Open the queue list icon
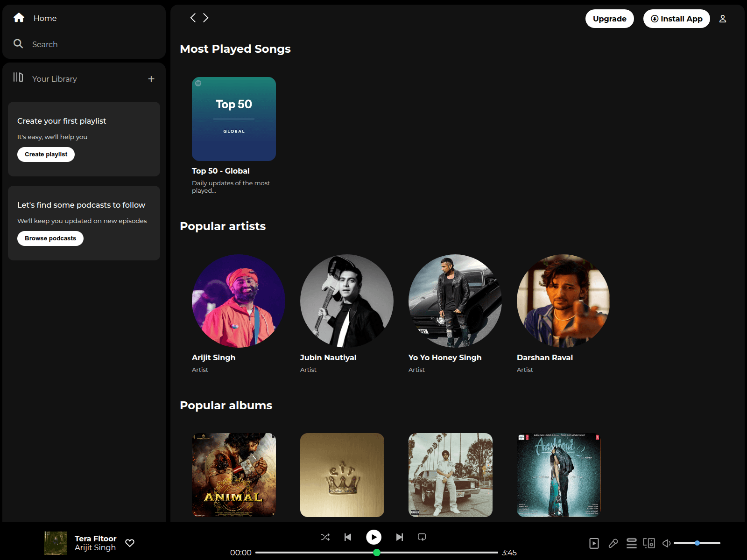The width and height of the screenshot is (747, 560). [x=631, y=543]
